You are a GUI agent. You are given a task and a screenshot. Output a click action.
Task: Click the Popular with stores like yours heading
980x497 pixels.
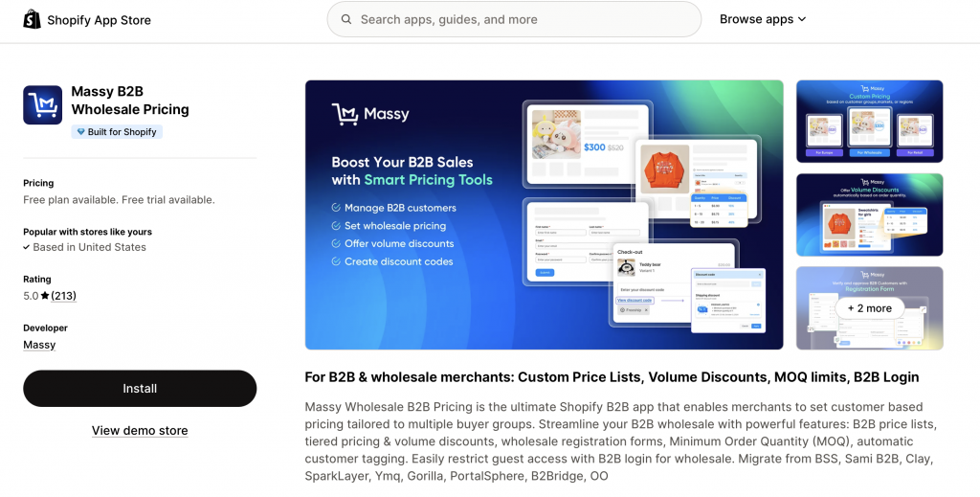(87, 232)
